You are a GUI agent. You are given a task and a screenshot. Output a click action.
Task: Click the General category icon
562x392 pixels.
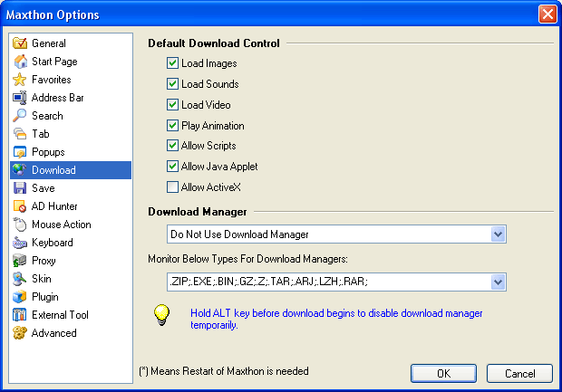20,43
